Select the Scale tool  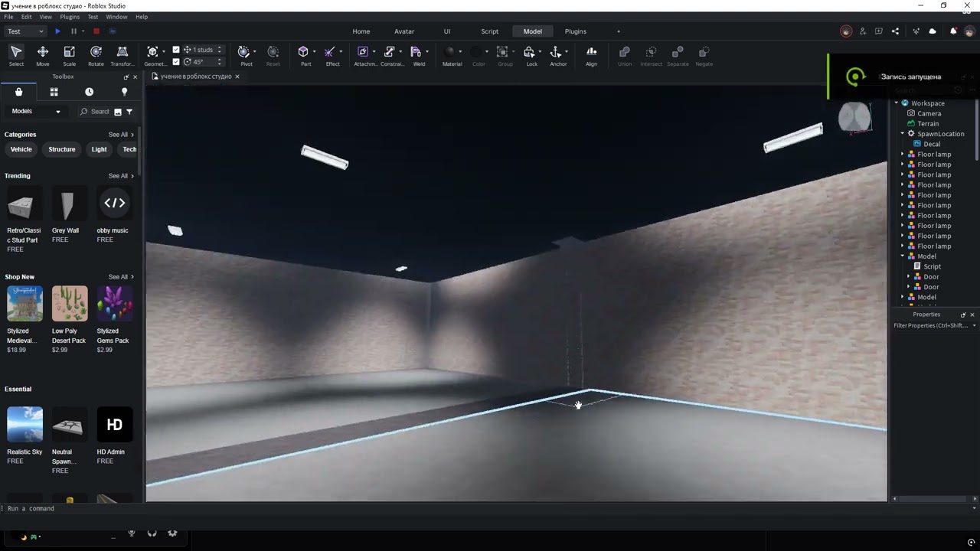pyautogui.click(x=69, y=55)
